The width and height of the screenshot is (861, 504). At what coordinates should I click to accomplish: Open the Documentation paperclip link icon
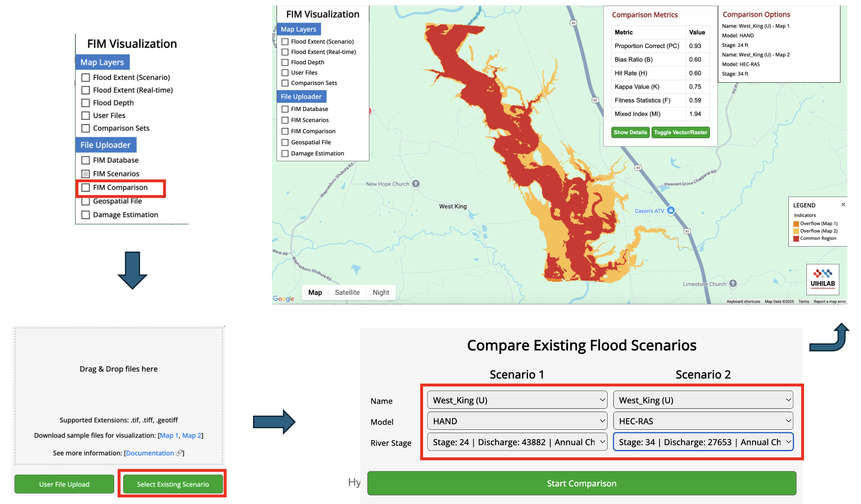click(x=179, y=453)
